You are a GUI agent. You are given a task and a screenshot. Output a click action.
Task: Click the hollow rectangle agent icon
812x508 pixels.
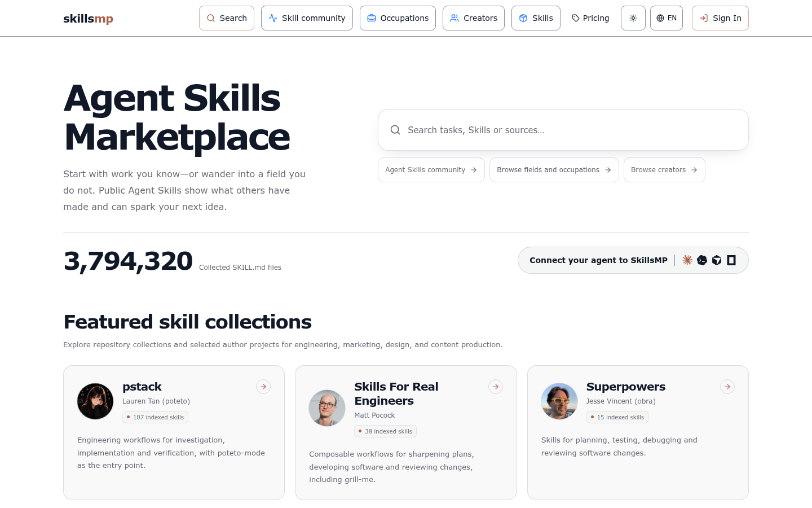[731, 260]
